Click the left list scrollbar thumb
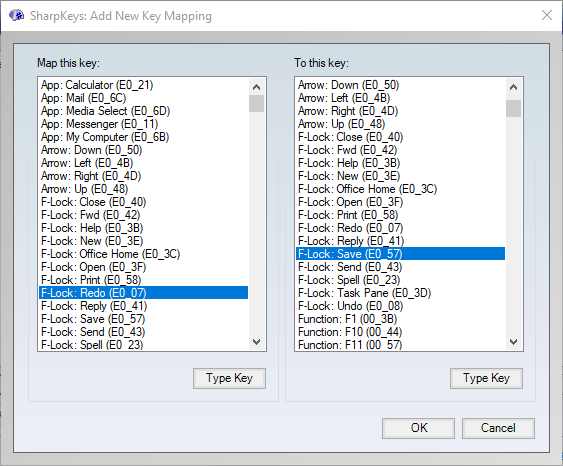The width and height of the screenshot is (563, 466). pos(256,103)
